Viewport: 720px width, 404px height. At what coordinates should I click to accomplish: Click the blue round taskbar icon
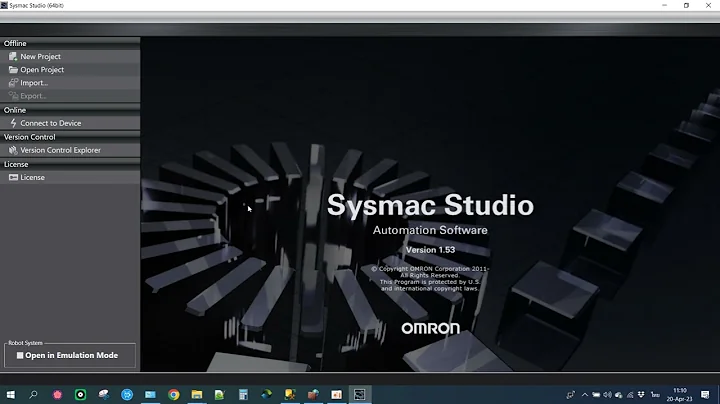127,394
